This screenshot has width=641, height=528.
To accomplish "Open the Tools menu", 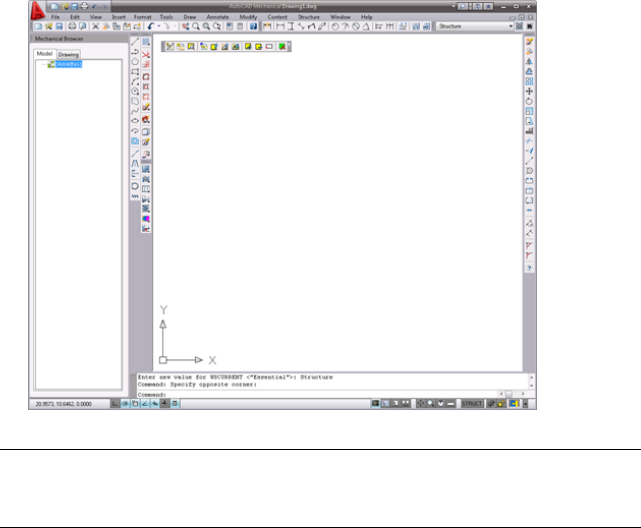I will [166, 17].
